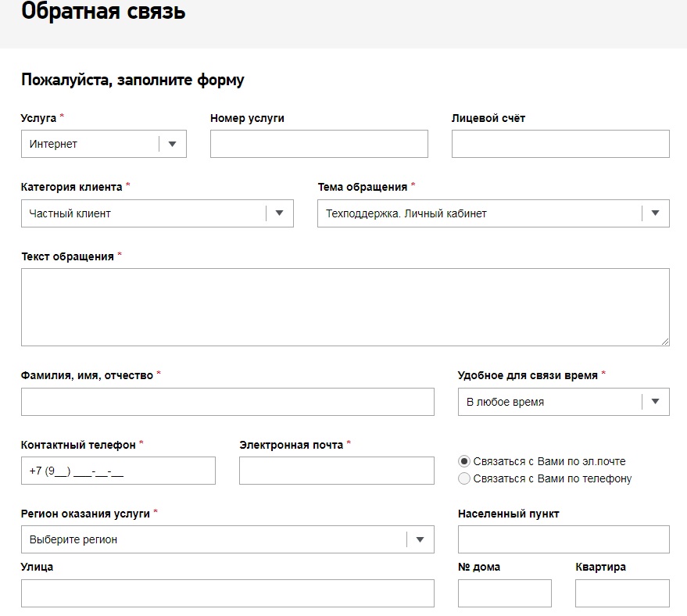Click the Фамилия, имя, отчество field
Viewport: 687px width, 616px height.
[228, 402]
